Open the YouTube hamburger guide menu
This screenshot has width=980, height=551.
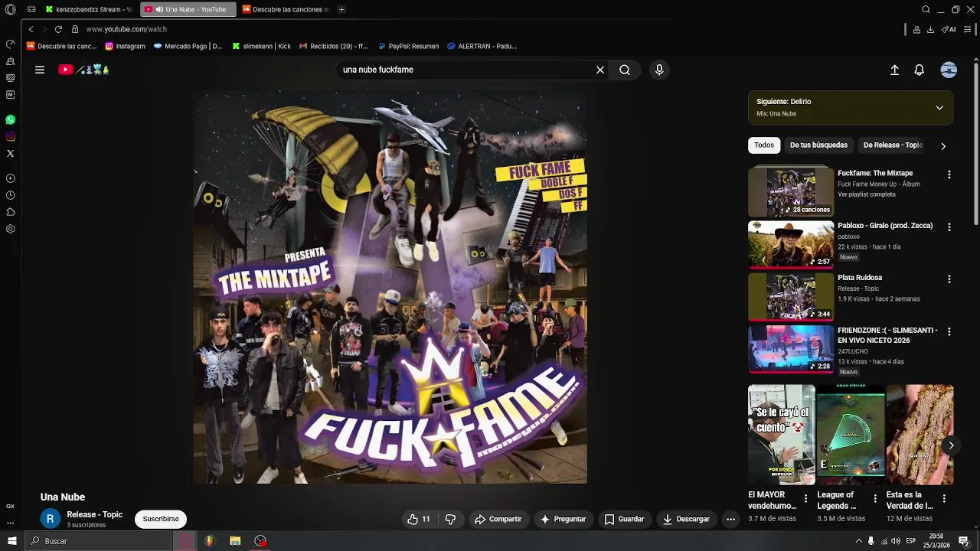pyautogui.click(x=40, y=70)
